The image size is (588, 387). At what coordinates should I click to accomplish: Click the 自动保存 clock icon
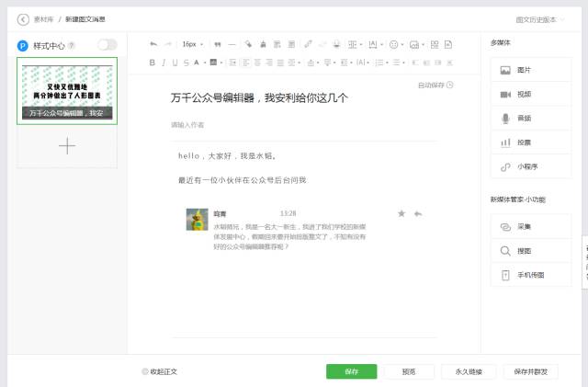pos(449,85)
